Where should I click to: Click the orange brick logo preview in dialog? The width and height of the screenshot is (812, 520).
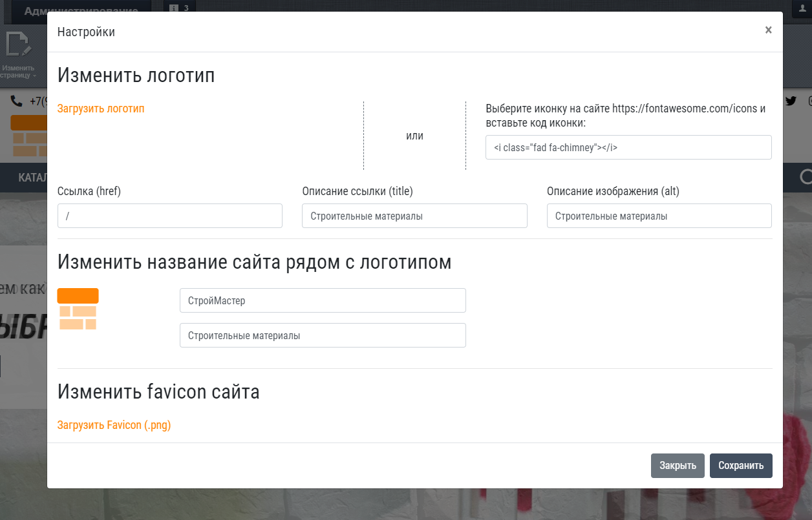coord(78,309)
